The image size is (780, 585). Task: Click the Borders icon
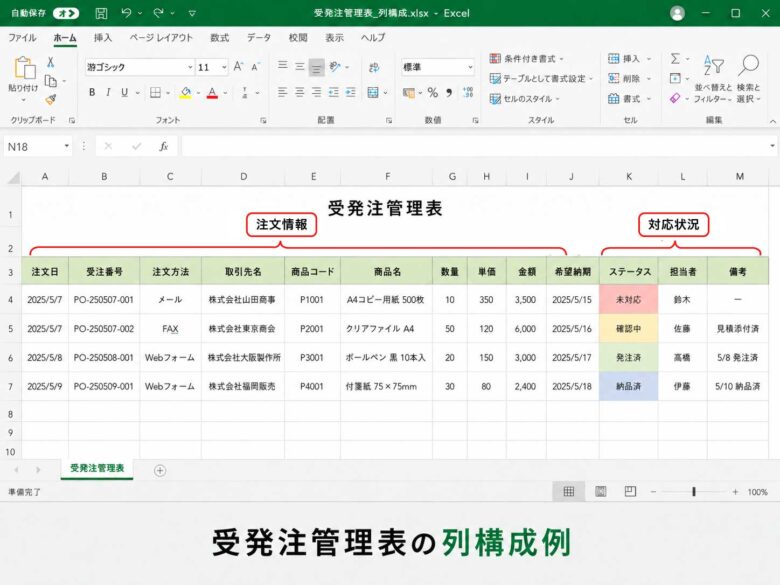pyautogui.click(x=155, y=93)
